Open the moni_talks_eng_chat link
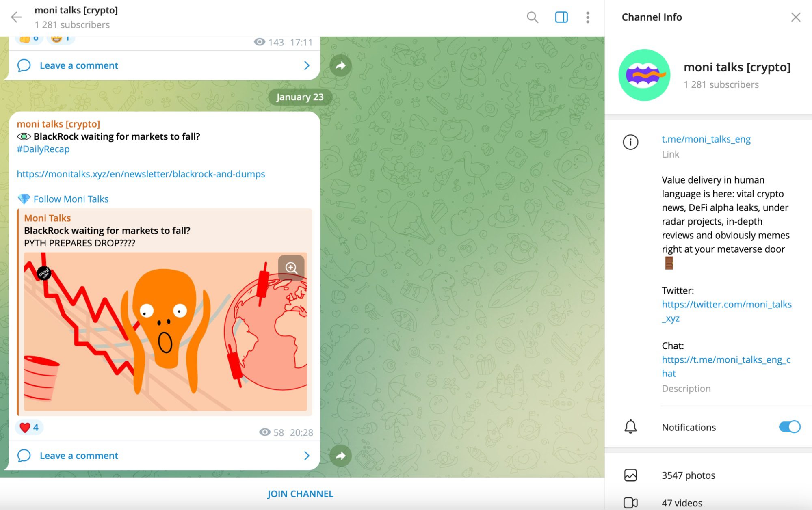Image resolution: width=812 pixels, height=510 pixels. tap(726, 366)
